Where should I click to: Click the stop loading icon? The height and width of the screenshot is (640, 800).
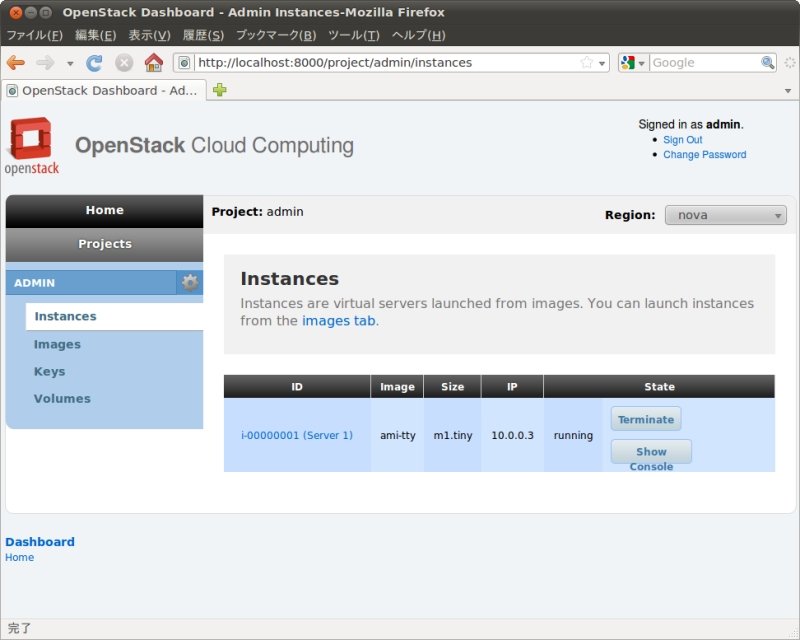pyautogui.click(x=124, y=63)
